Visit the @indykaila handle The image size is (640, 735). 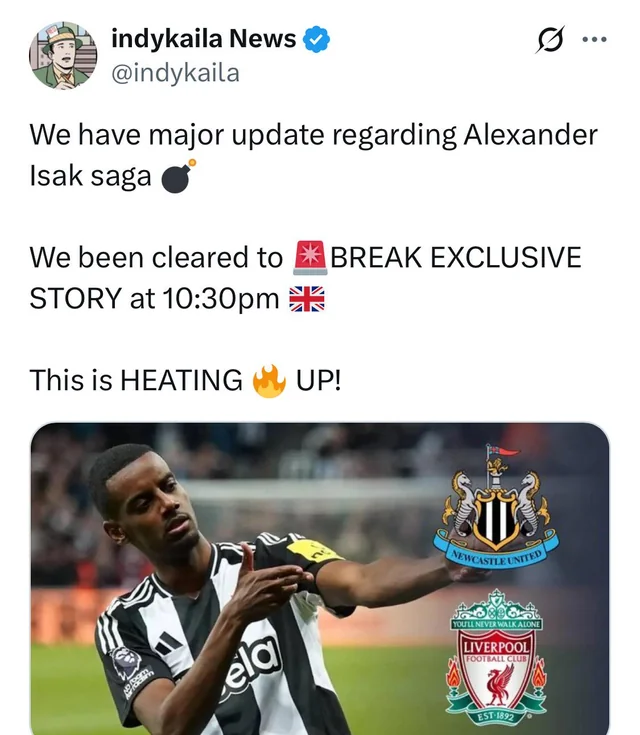[175, 74]
